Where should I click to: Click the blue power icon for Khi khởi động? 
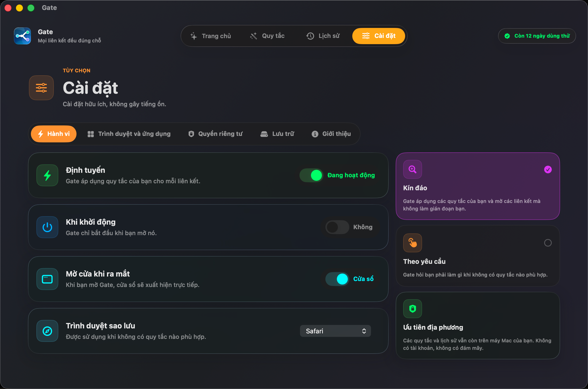point(47,227)
